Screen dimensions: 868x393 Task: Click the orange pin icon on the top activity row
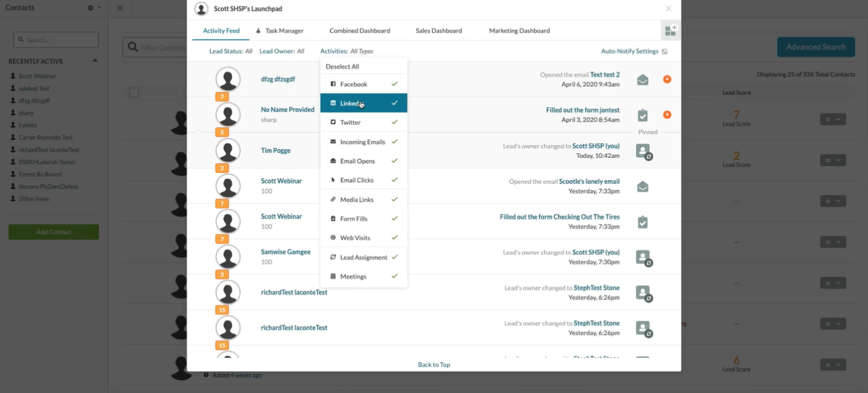(667, 80)
